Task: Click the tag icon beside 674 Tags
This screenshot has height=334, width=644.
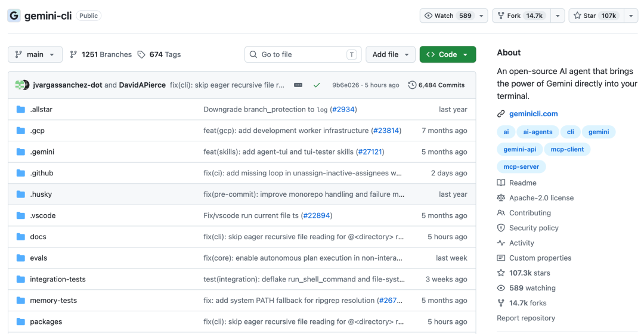Action: click(141, 54)
